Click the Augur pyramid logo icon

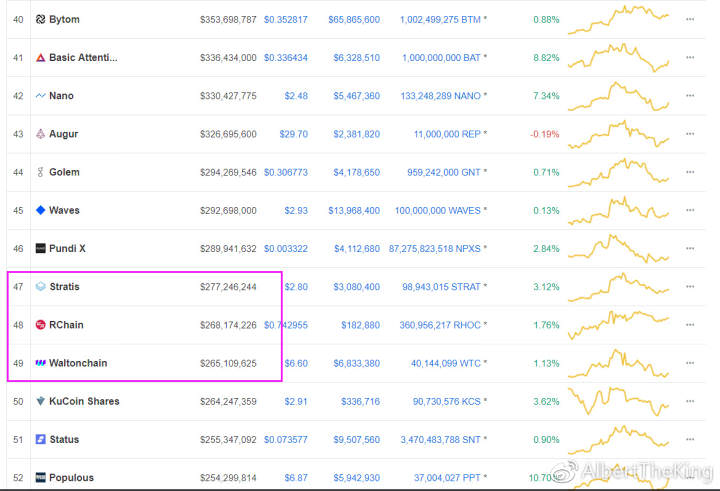40,134
